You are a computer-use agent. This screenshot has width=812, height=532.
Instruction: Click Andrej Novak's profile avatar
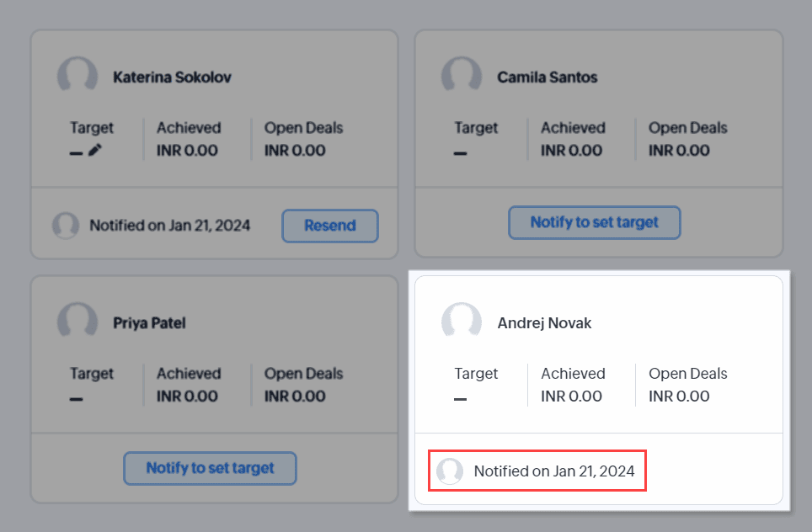[x=462, y=322]
